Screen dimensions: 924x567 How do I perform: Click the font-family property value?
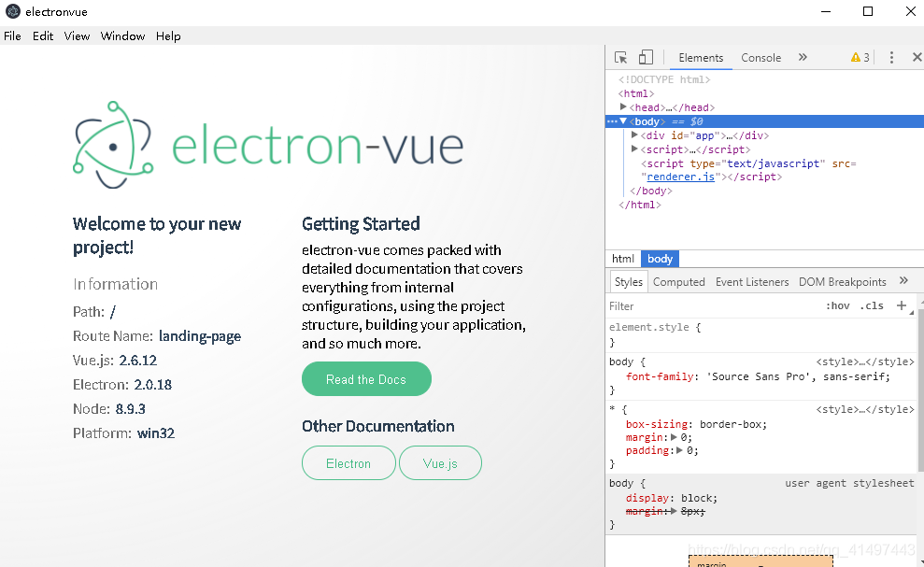(797, 376)
